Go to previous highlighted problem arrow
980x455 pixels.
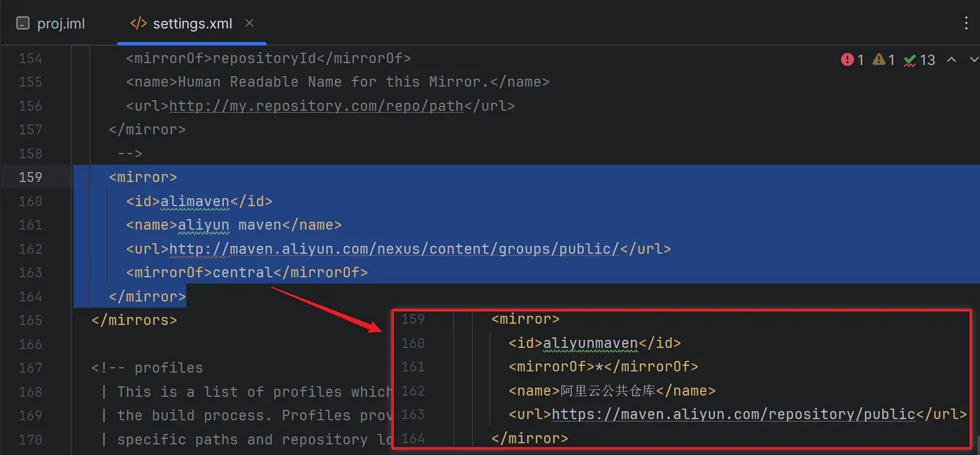pyautogui.click(x=952, y=59)
